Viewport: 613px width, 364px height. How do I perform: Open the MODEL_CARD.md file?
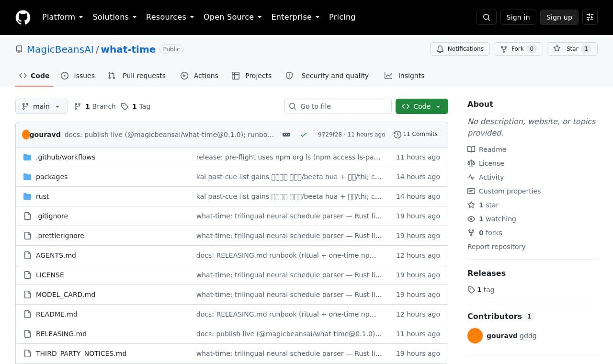pos(66,295)
